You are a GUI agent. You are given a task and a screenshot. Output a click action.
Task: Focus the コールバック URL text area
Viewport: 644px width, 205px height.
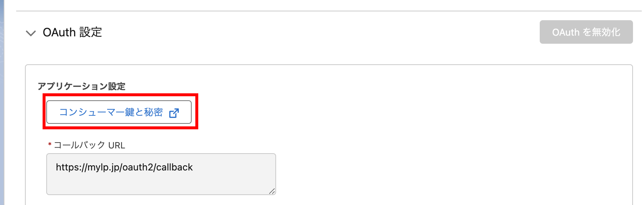161,180
